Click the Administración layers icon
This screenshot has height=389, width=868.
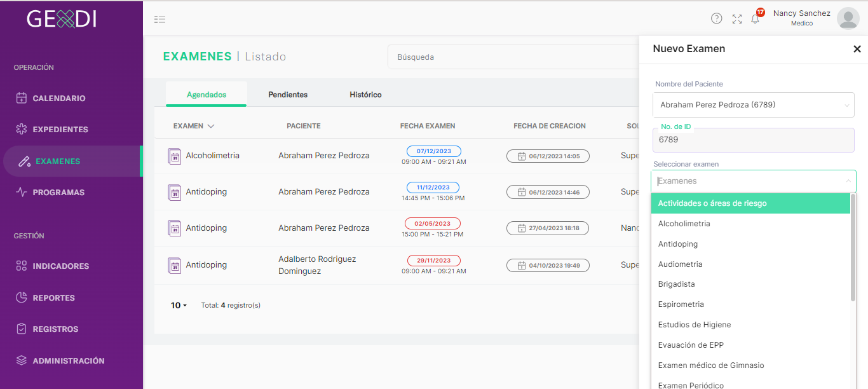coord(22,360)
